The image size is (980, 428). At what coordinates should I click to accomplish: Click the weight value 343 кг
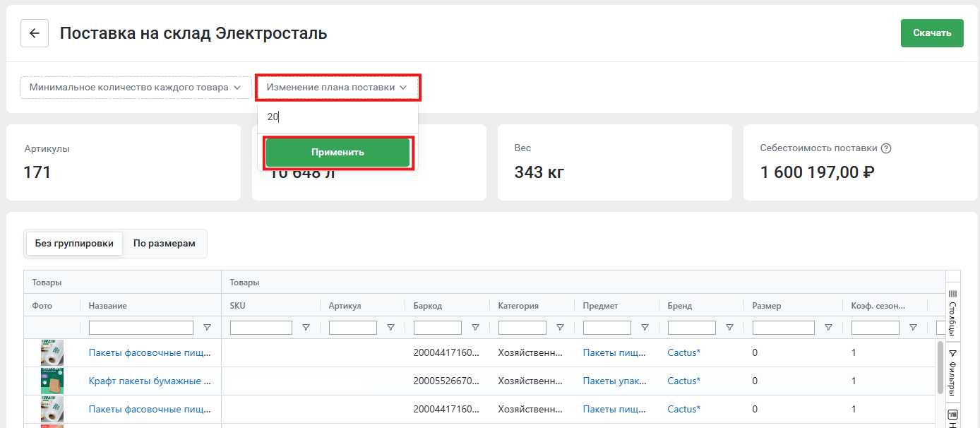pyautogui.click(x=539, y=172)
